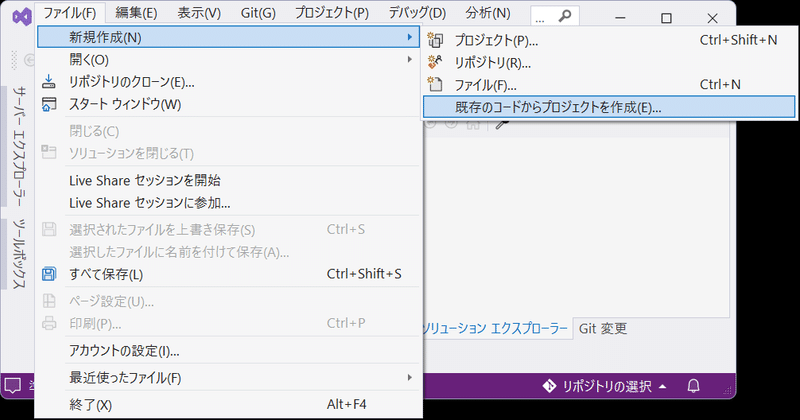800x420 pixels.
Task: Close the Visual Studio window
Action: (712, 18)
